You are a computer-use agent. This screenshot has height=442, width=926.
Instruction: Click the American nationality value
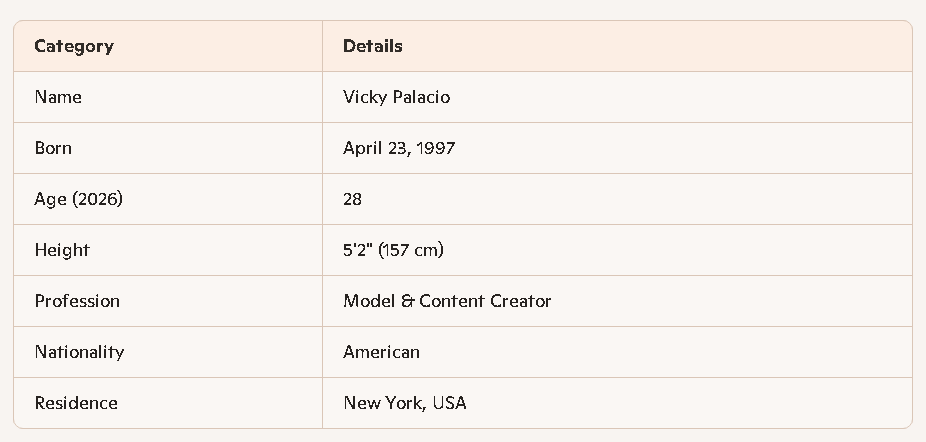[x=381, y=352]
